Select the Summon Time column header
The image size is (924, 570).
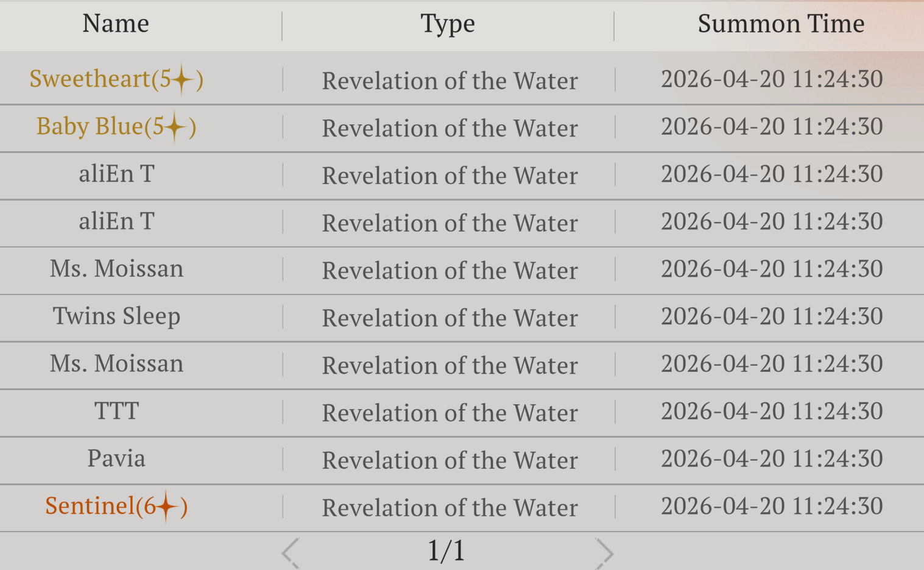click(781, 24)
